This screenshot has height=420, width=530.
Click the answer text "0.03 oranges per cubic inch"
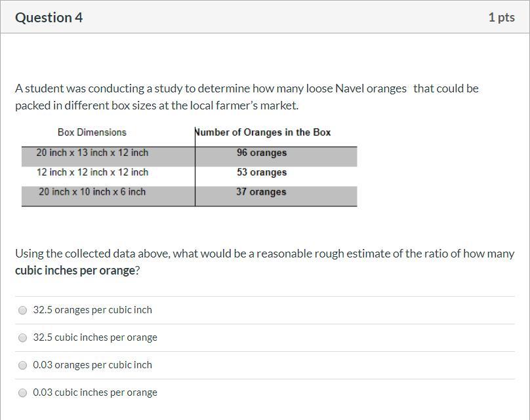[x=92, y=365]
